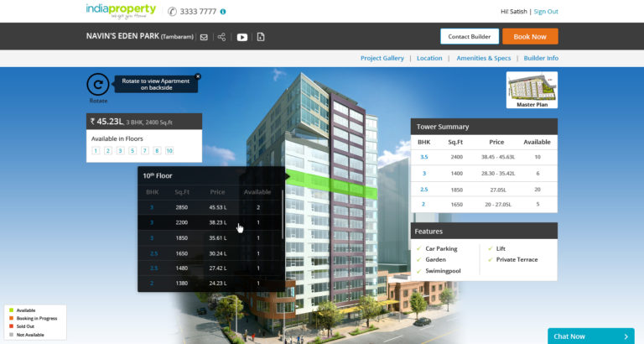The width and height of the screenshot is (644, 344).
Task: Select floor 8 in Available in Floors
Action: 157,151
